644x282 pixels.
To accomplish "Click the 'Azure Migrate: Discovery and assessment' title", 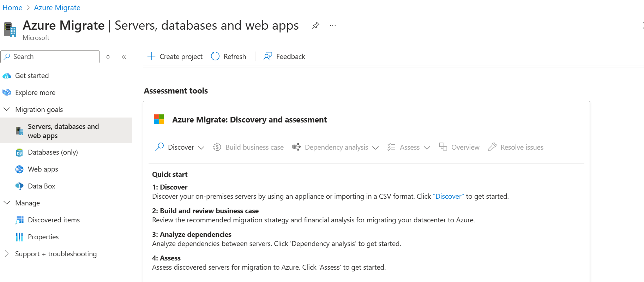I will tap(249, 120).
